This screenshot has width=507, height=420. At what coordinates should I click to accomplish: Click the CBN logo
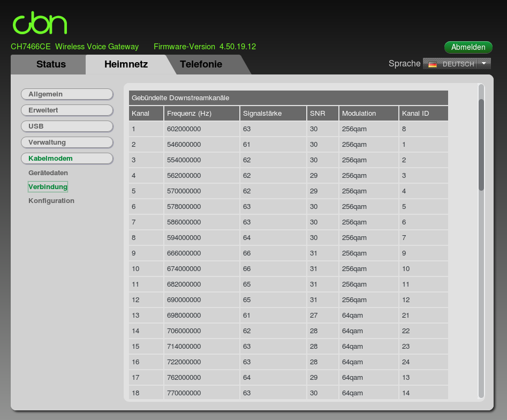(40, 22)
